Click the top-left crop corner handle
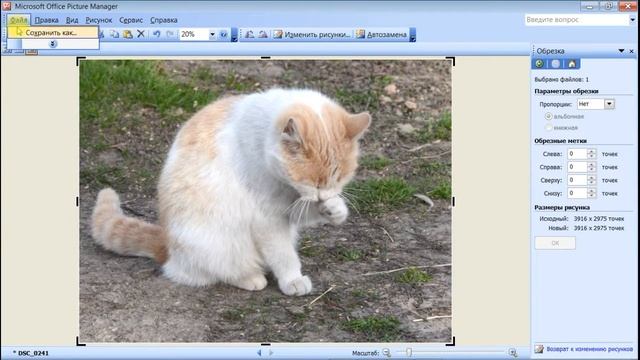640x360 pixels. (81, 61)
